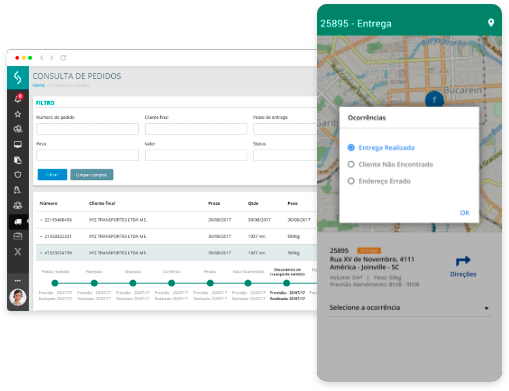Click Nota fiscal emitida timeline dot
Viewport: 509px width, 391px height.
[248, 283]
